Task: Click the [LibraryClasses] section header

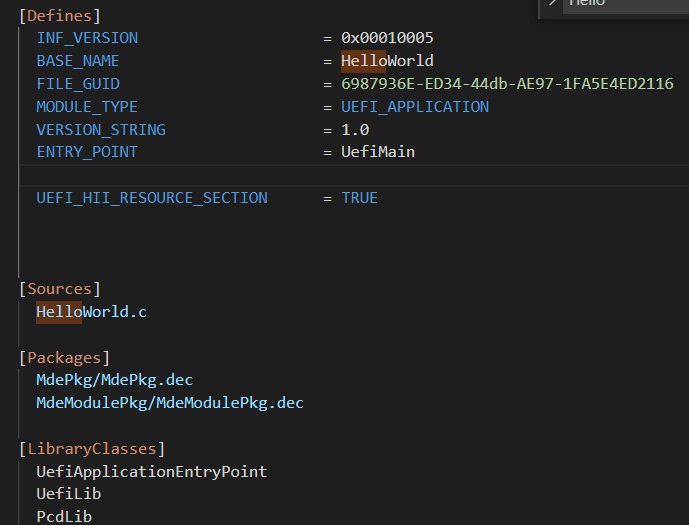Action: tap(92, 449)
